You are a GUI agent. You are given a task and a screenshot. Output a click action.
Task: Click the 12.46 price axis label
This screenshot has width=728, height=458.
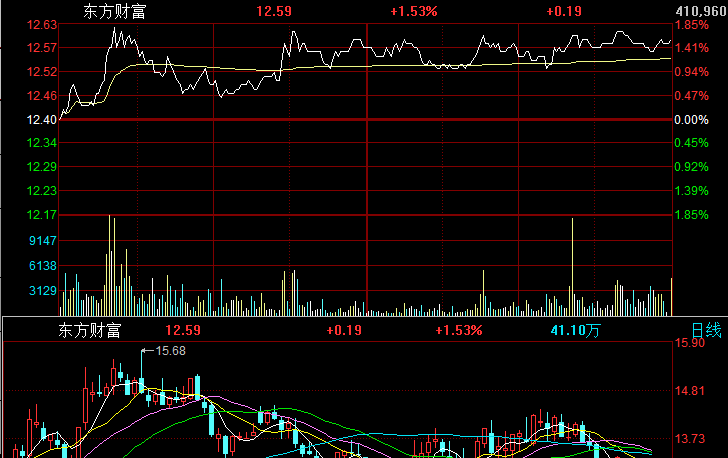pyautogui.click(x=42, y=96)
